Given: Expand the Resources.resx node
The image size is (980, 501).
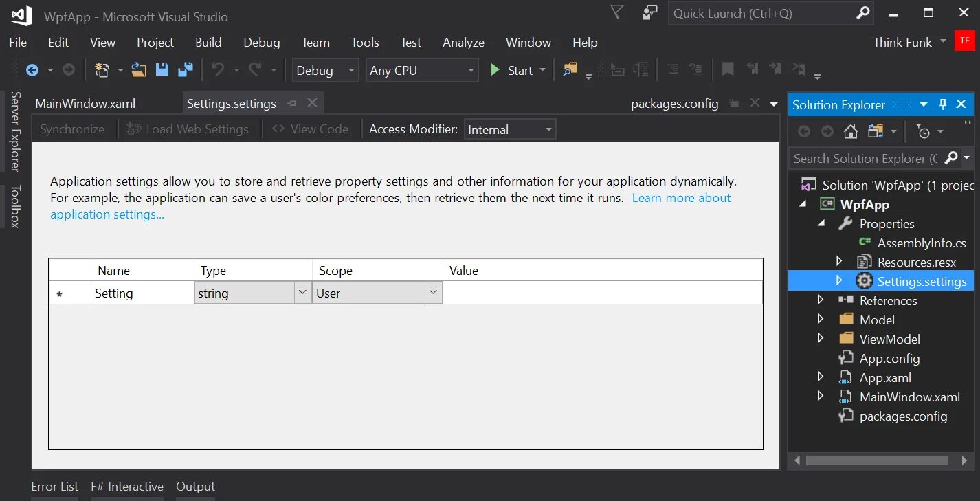Looking at the screenshot, I should (838, 261).
